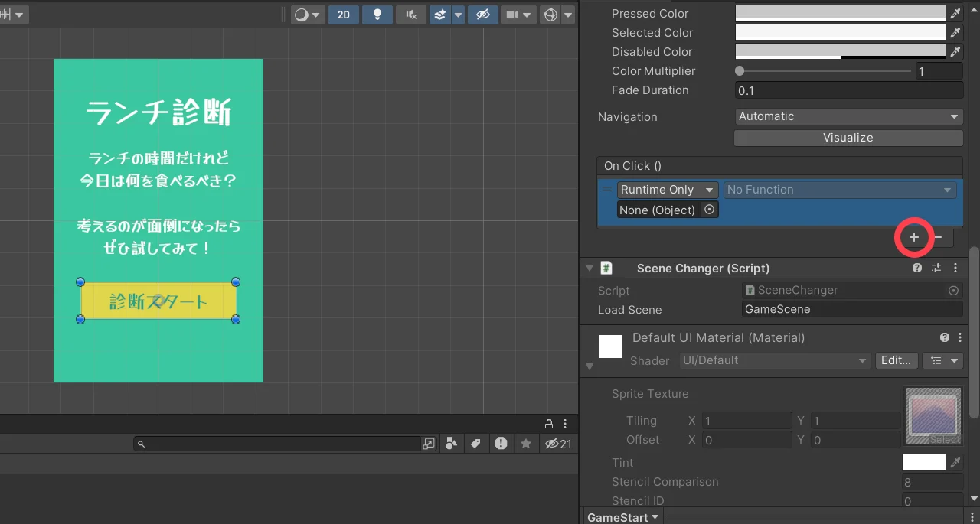Toggle scene effects (skybox/fx) icon
The width and height of the screenshot is (980, 524).
coord(440,15)
